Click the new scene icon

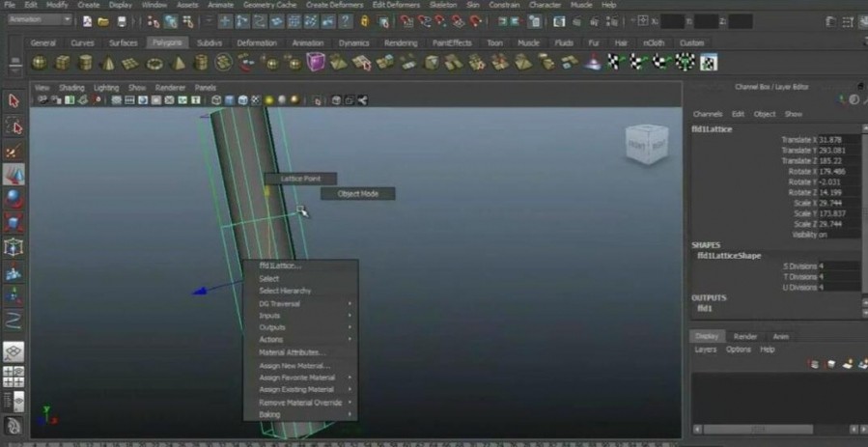(88, 21)
